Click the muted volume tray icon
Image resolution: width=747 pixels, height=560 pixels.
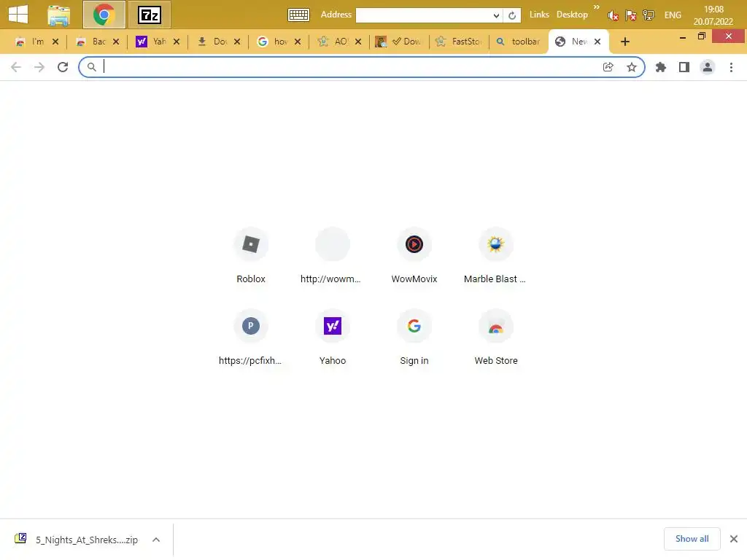coord(613,15)
